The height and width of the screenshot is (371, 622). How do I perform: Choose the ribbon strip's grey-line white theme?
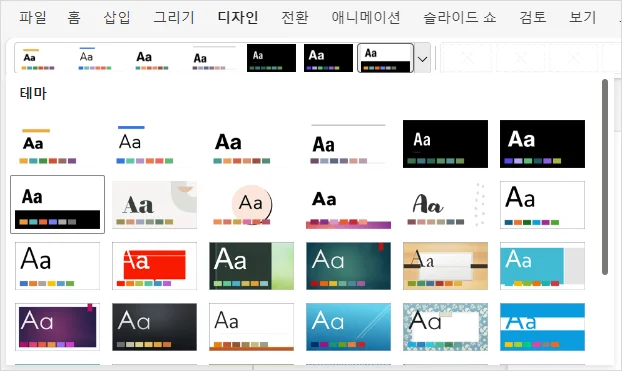[x=214, y=58]
